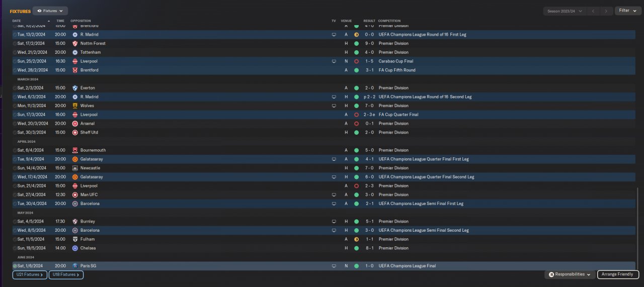
Task: Click the Liverpool name on 21/4/2024 row
Action: point(89,186)
